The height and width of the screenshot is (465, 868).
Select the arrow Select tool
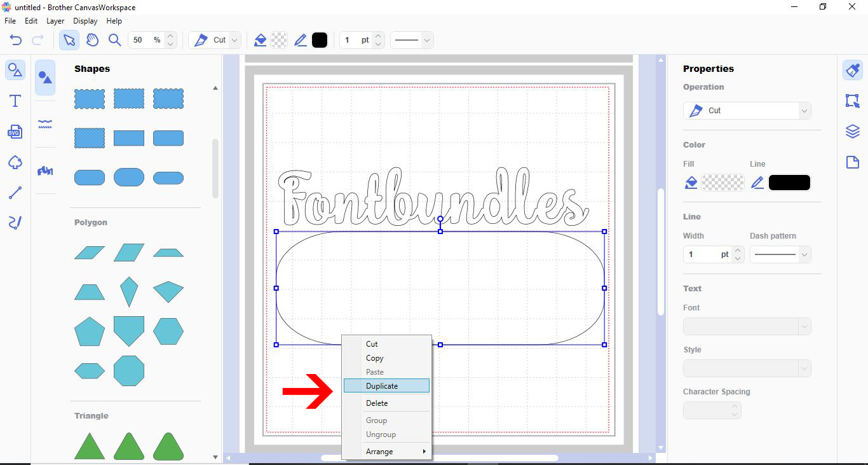69,40
